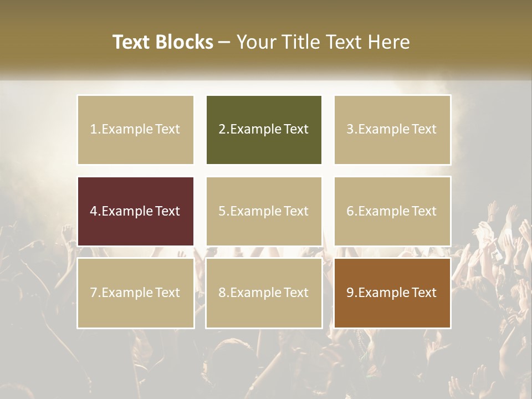Click the '5.Example Text' center block
Viewport: 532px width, 399px height.
(x=263, y=211)
